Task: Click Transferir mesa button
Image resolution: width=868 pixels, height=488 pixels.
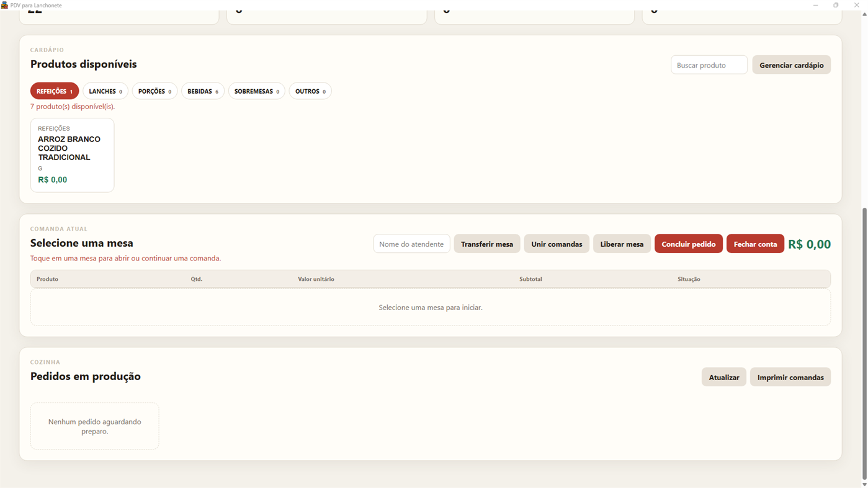Action: click(487, 244)
